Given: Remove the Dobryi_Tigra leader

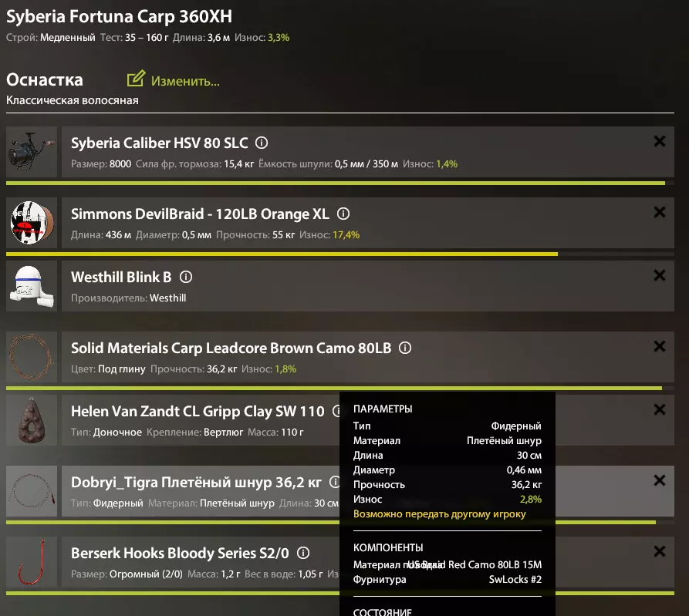Looking at the screenshot, I should 659,480.
